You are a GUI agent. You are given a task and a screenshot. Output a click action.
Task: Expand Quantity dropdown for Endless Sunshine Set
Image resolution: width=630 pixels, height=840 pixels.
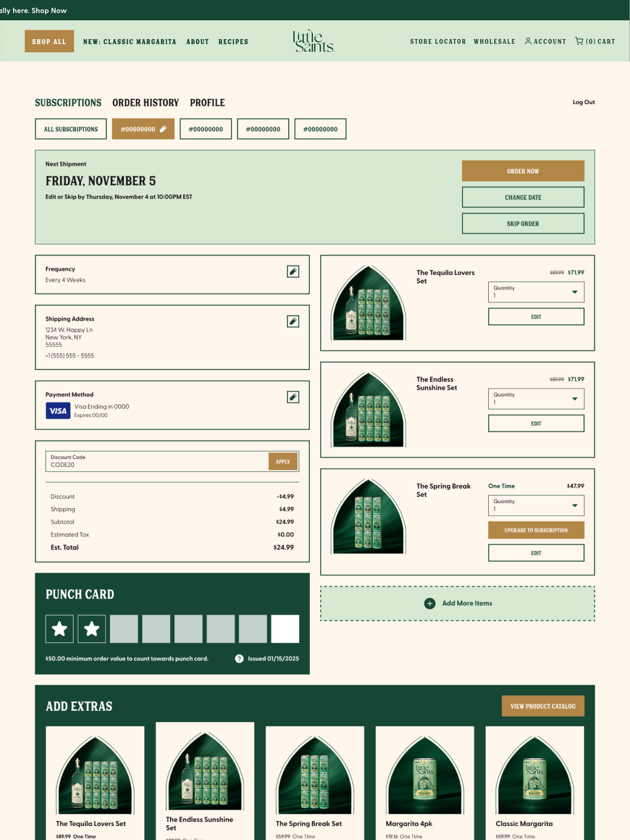click(x=535, y=399)
